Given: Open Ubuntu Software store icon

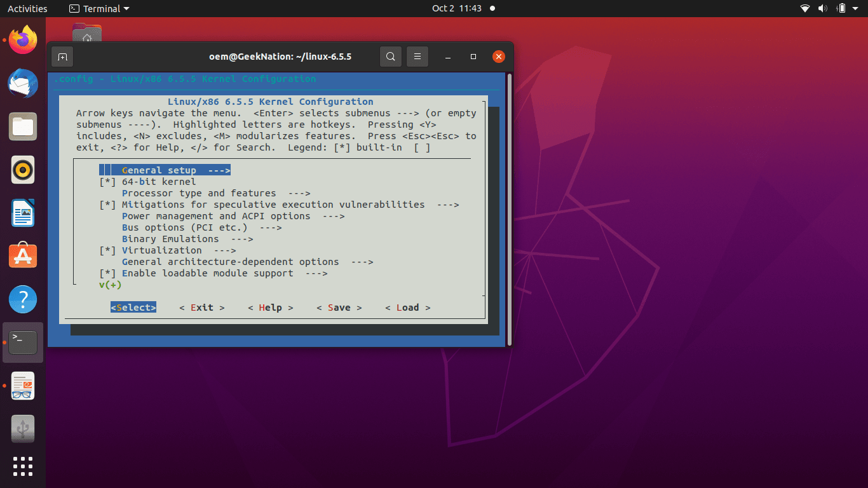Looking at the screenshot, I should click(23, 256).
